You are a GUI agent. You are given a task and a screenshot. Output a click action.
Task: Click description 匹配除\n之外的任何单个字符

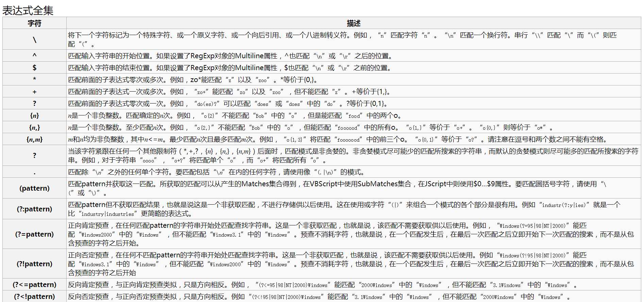point(354,172)
